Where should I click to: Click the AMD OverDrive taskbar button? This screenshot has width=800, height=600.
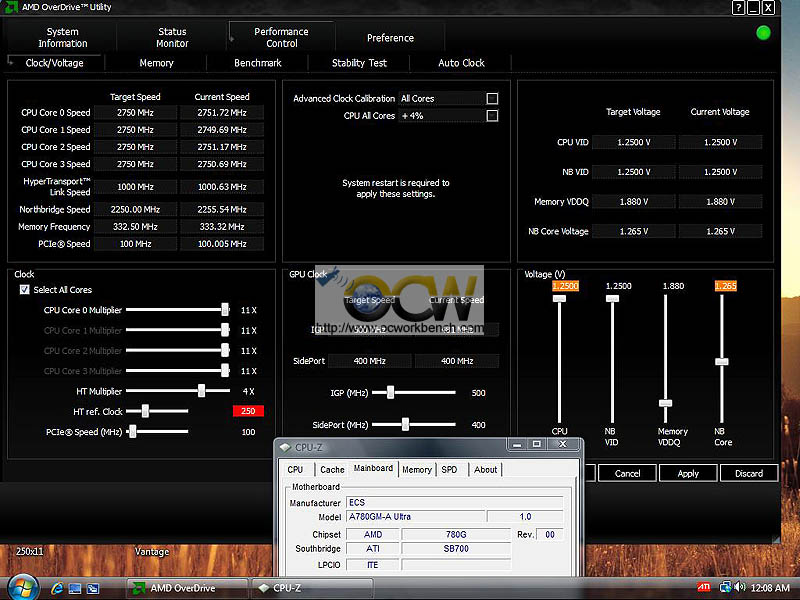tap(187, 588)
